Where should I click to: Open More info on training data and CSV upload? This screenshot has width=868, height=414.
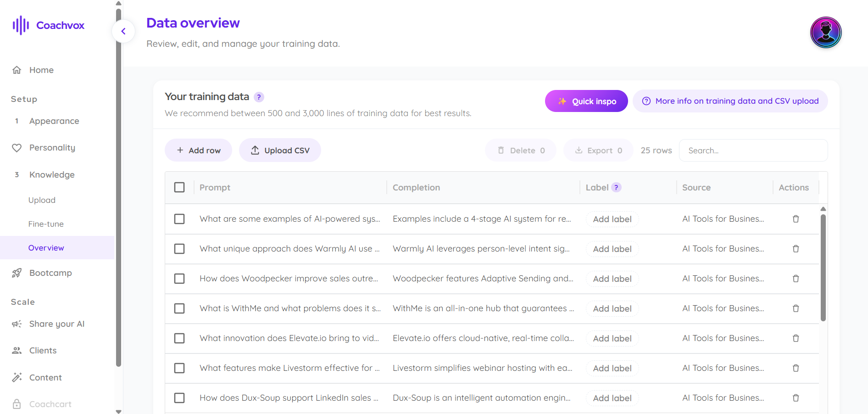(730, 101)
